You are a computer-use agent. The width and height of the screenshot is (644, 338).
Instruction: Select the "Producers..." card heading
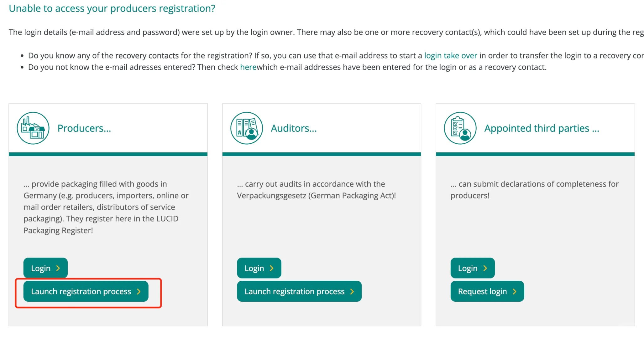tap(84, 128)
